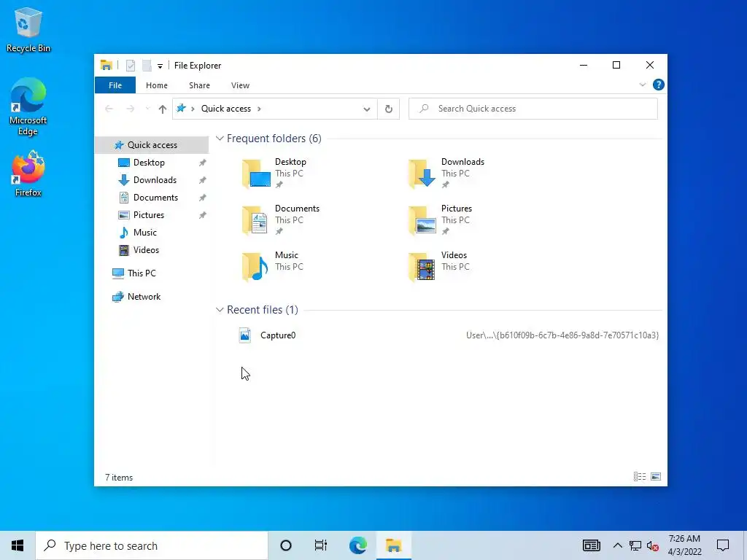Click the pin icon beside Documents in sidebar

(x=203, y=198)
